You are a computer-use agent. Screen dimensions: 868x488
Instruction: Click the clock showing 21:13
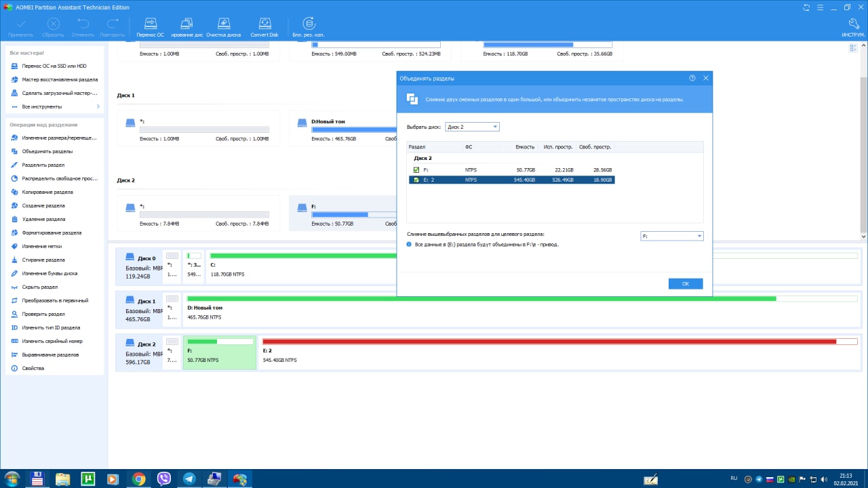coord(845,475)
